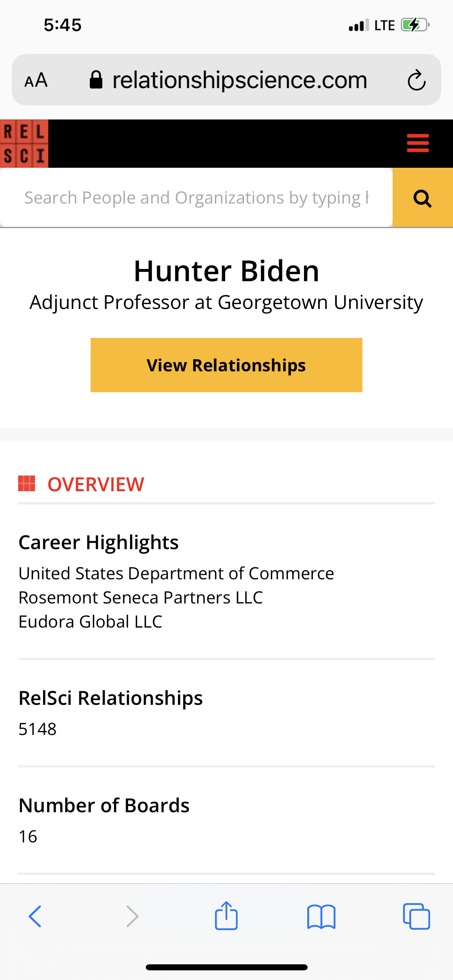Screen dimensions: 453x980
Task: Select Eudora Global LLC entry
Action: (91, 622)
